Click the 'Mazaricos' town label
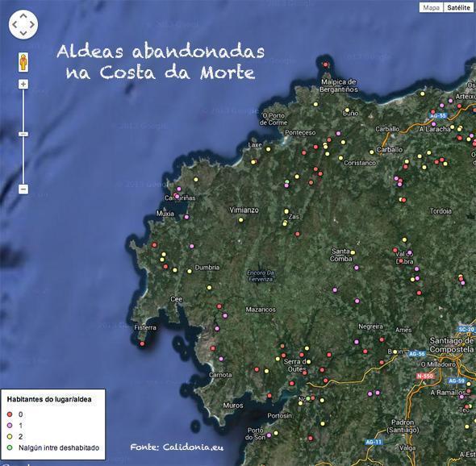 [261, 310]
